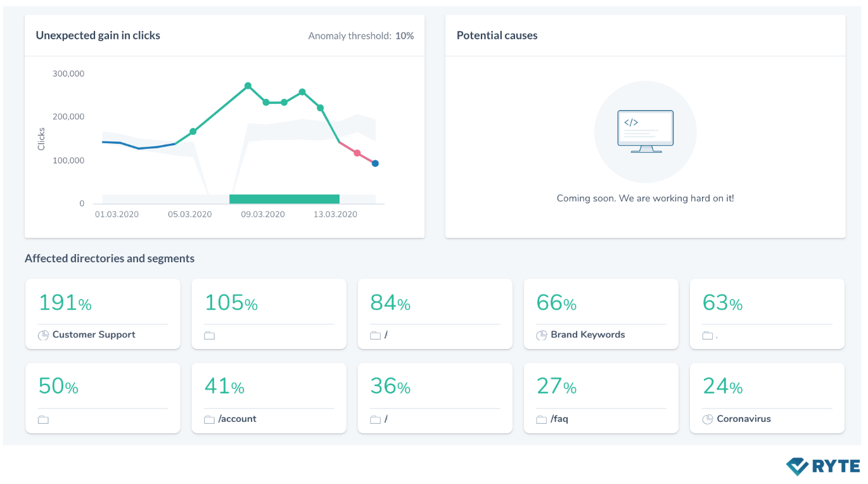Open the Customer Support segment label

94,334
